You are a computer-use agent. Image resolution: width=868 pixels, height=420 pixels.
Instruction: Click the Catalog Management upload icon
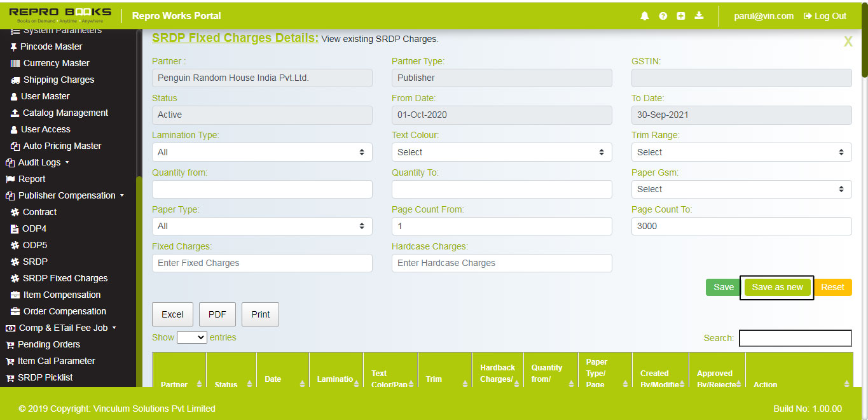click(15, 113)
